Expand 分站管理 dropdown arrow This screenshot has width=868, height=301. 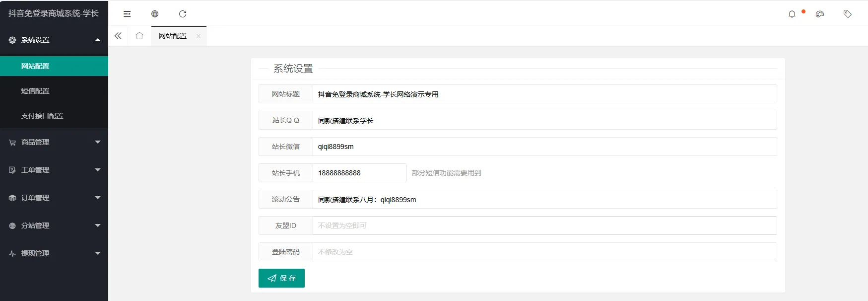[x=98, y=226]
